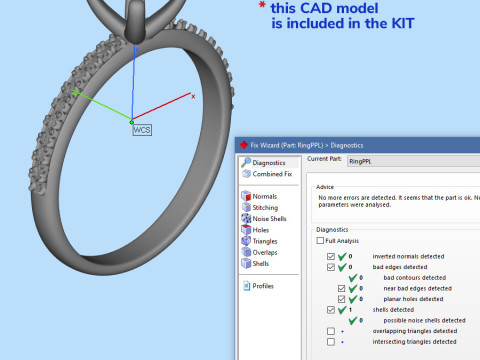Click the Fix Wizard title bar text

click(x=307, y=145)
